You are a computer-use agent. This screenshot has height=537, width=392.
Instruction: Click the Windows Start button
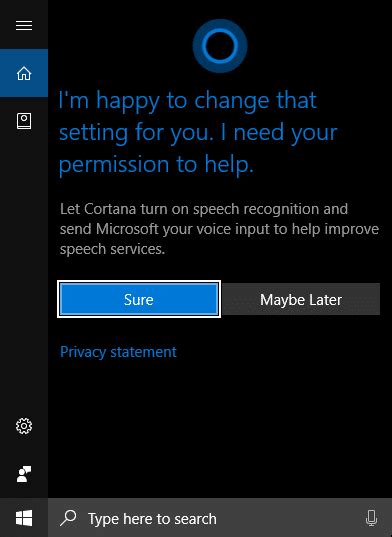click(x=24, y=517)
